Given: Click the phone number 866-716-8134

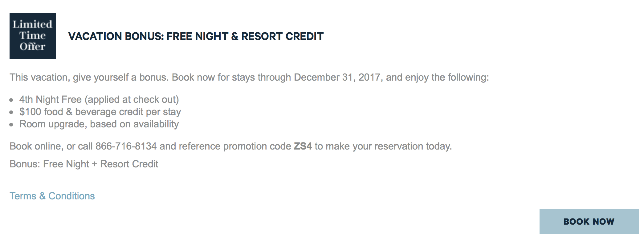Looking at the screenshot, I should point(126,146).
